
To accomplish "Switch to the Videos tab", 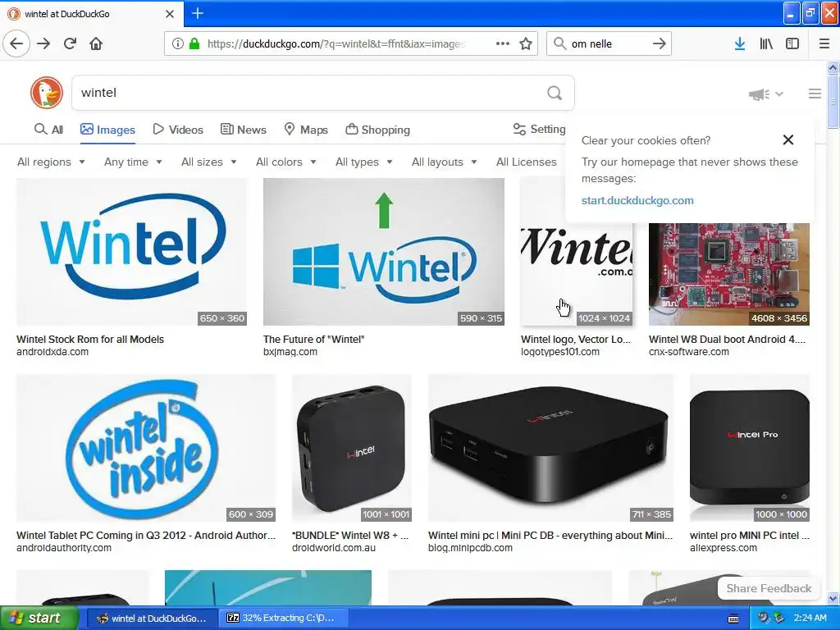I will point(178,130).
